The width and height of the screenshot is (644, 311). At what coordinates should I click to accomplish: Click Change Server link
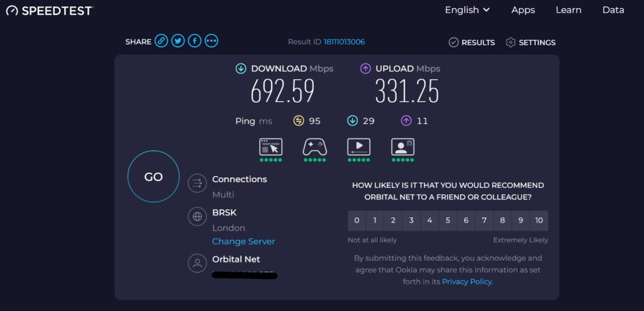pos(243,241)
